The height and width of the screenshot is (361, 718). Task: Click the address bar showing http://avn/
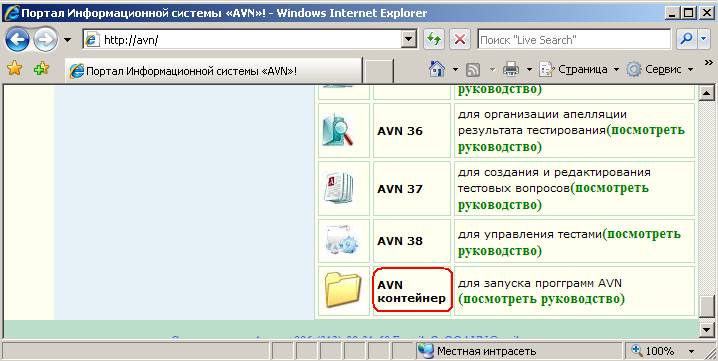tap(242, 40)
